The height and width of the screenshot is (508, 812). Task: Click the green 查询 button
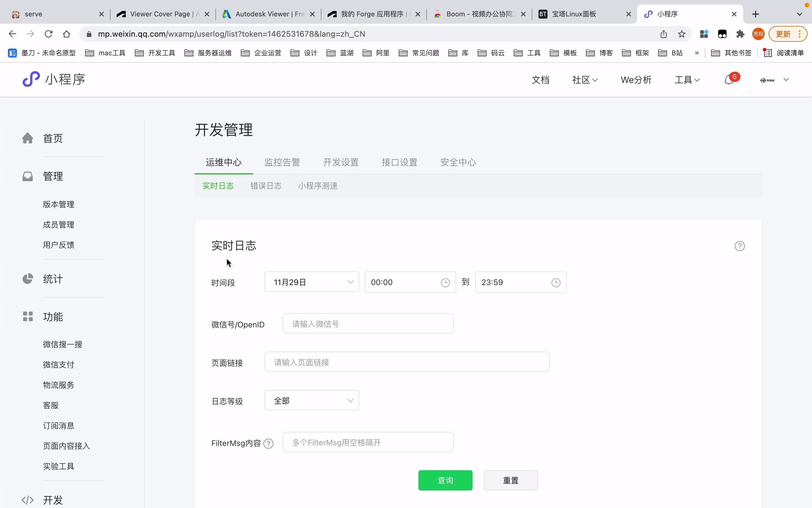(445, 480)
